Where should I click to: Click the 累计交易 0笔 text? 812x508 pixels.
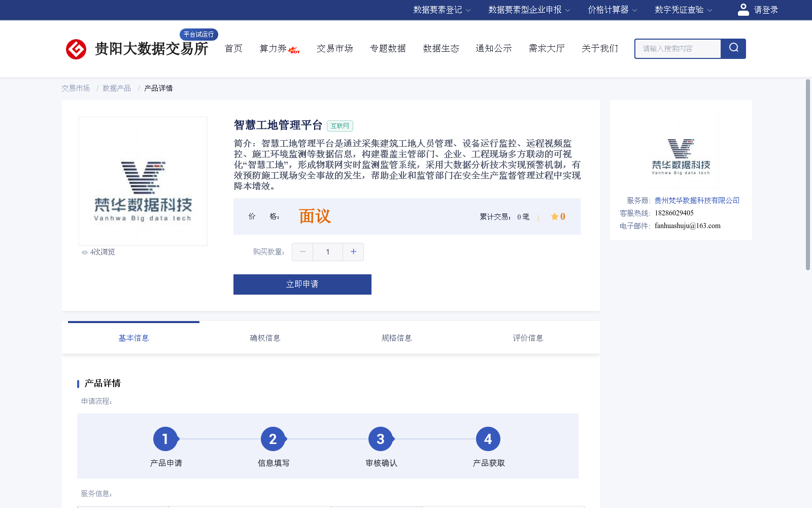coord(504,217)
